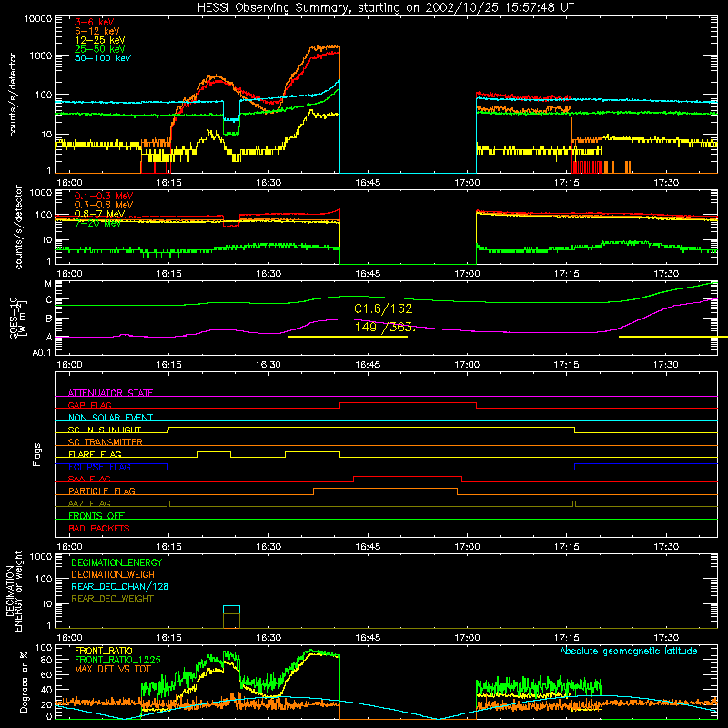Click the REAR_DEC_WEIGHT legend entry
This screenshot has height=728, width=728.
[112, 599]
